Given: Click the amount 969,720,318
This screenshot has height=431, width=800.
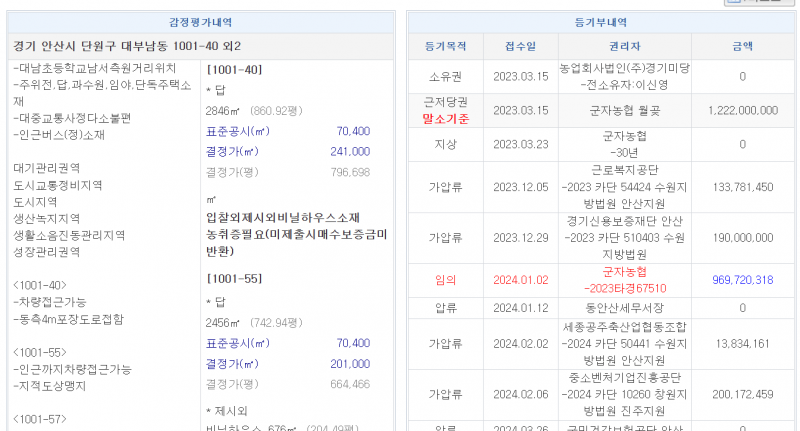Looking at the screenshot, I should click(741, 279).
